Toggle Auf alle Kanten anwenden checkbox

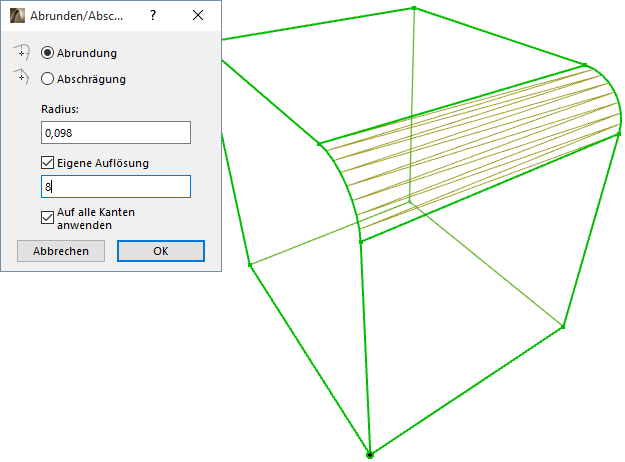pyautogui.click(x=47, y=218)
